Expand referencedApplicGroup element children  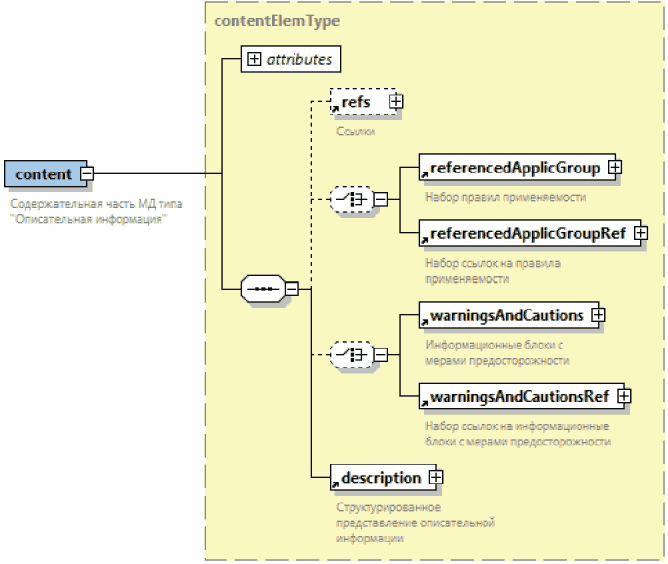615,168
